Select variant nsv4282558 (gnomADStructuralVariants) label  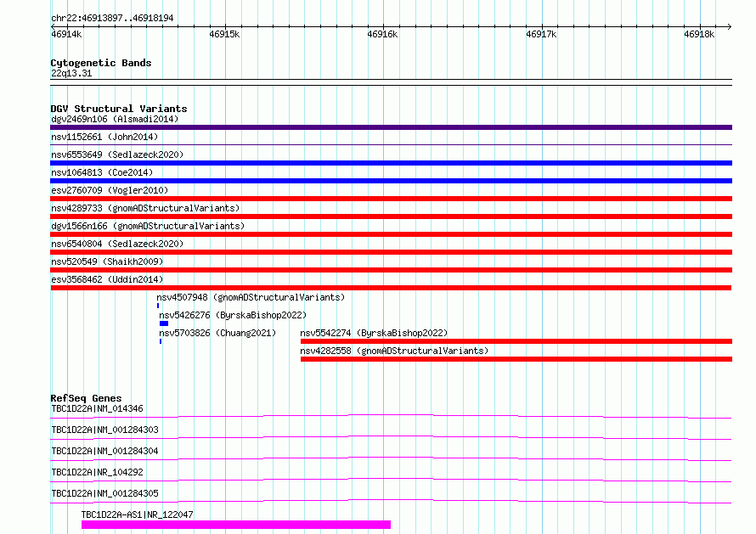[394, 351]
